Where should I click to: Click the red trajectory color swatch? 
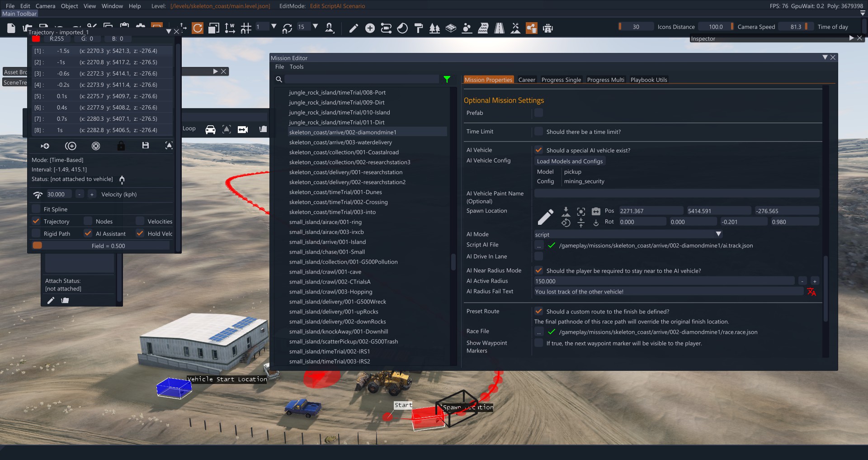[x=36, y=38]
